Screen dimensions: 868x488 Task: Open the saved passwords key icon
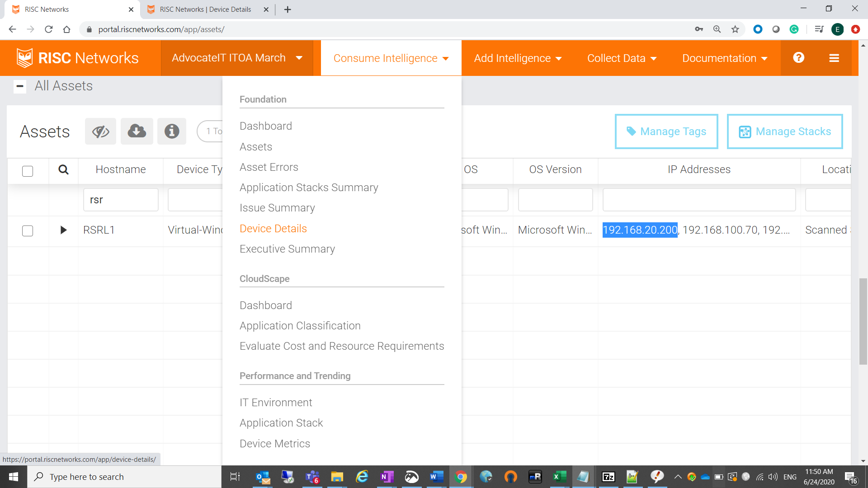(x=699, y=29)
